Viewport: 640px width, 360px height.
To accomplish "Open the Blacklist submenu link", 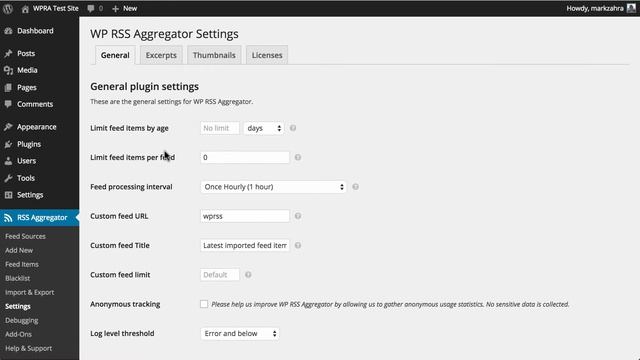I will pos(18,278).
